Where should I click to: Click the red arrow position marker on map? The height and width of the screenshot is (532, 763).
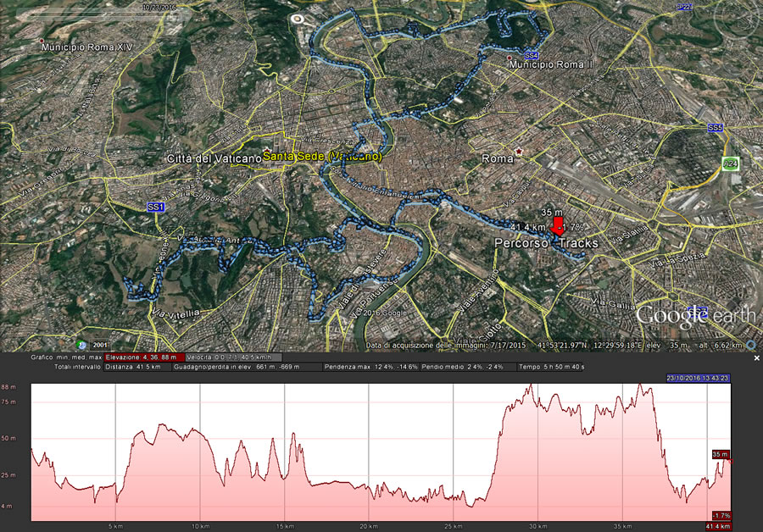557,227
